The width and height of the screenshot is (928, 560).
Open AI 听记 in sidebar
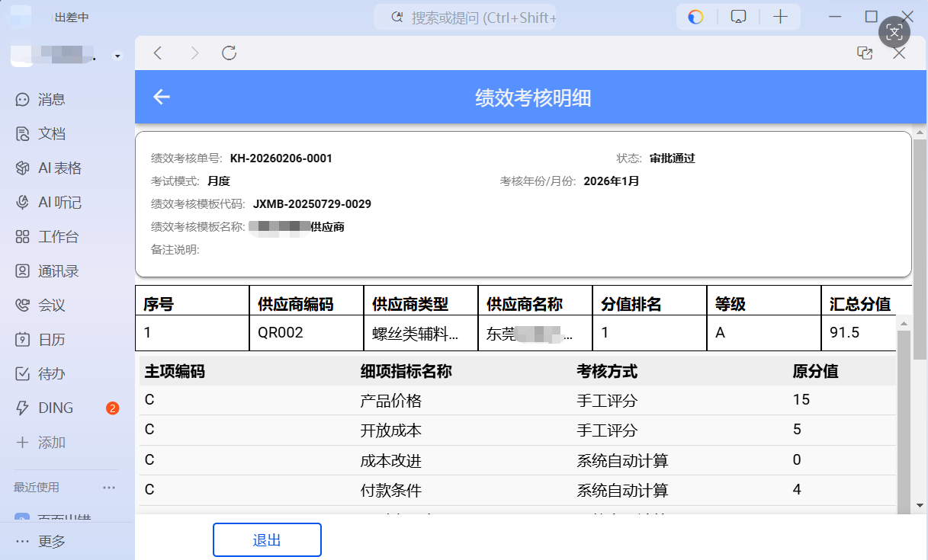(x=49, y=202)
